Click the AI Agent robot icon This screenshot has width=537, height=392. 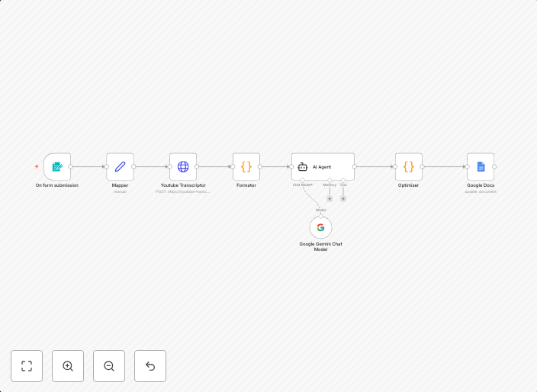tap(302, 166)
